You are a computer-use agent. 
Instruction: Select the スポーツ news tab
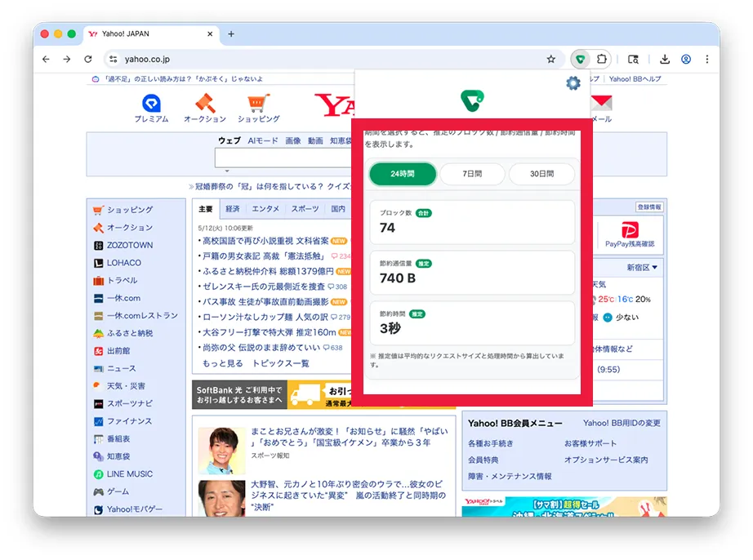click(x=305, y=209)
